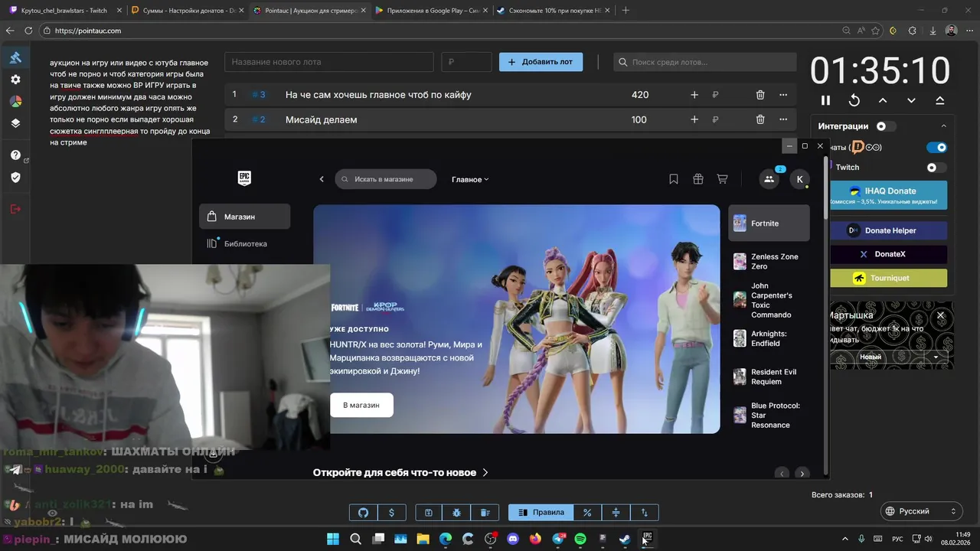Click the Donate Helper integration button

[x=888, y=230]
